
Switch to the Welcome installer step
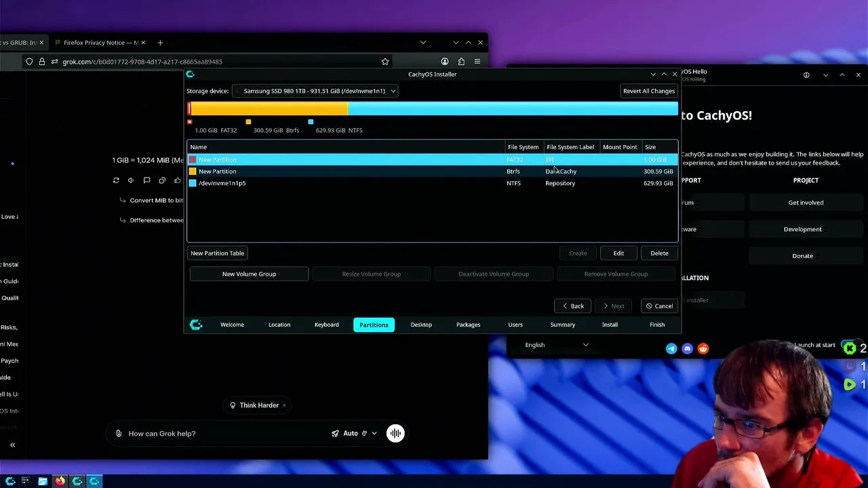pyautogui.click(x=232, y=325)
